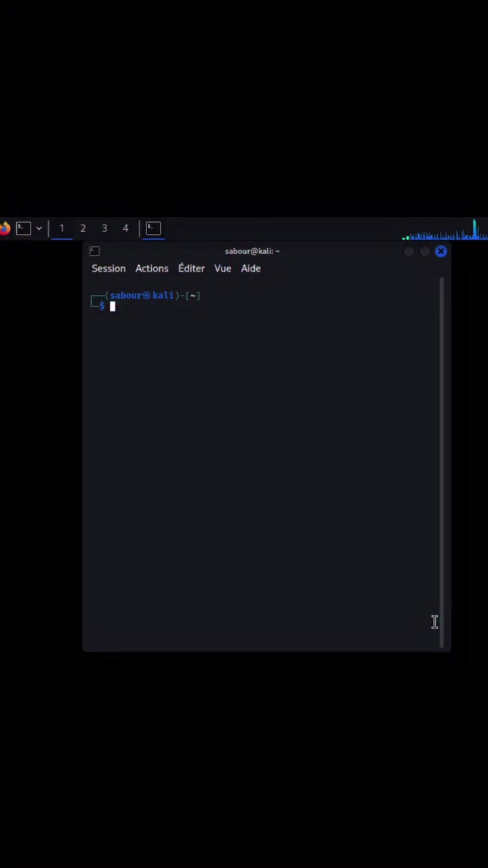Click the terminal's vertical scrollbar

point(443,462)
